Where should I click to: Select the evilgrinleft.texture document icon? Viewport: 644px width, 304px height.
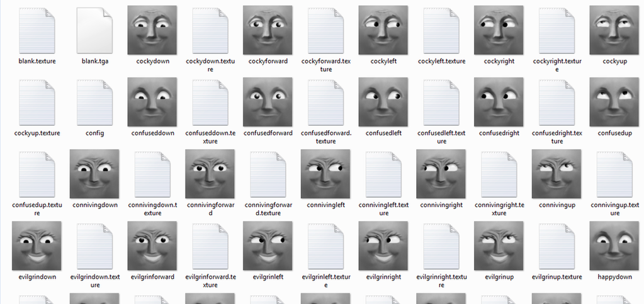tap(325, 246)
